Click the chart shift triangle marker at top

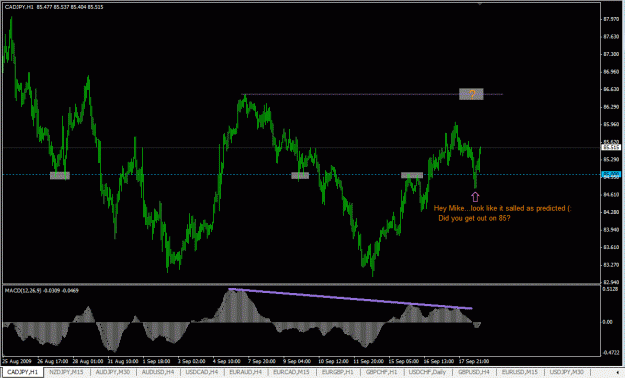(x=480, y=3)
